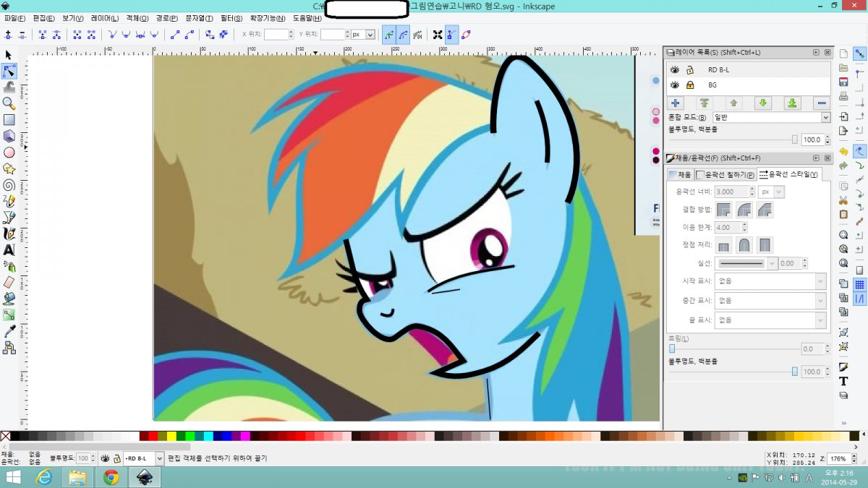Toggle visibility of RD B-L layer
Viewport: 868px width, 488px height.
click(675, 70)
